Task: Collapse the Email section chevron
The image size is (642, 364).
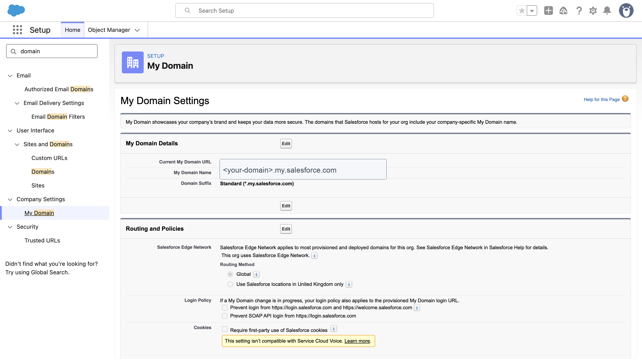Action: tap(10, 76)
